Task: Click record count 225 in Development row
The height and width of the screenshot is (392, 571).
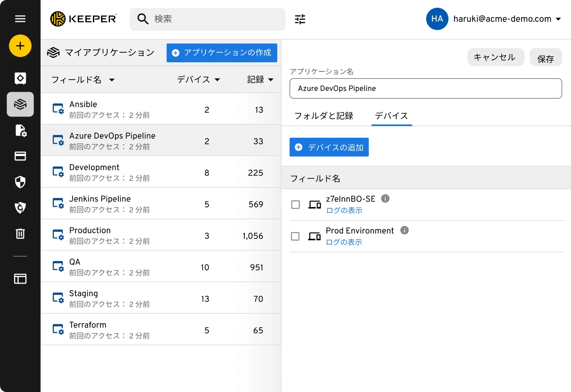Action: [x=256, y=173]
